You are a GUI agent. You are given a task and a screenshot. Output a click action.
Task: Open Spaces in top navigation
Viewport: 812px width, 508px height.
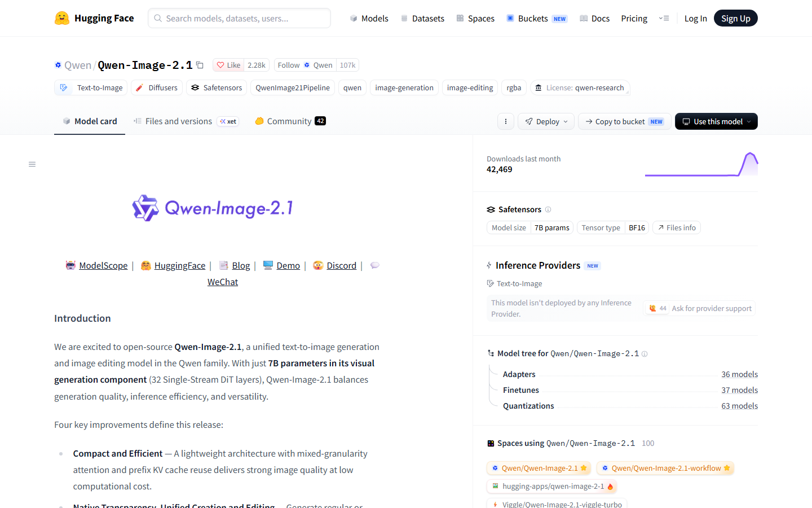(475, 18)
